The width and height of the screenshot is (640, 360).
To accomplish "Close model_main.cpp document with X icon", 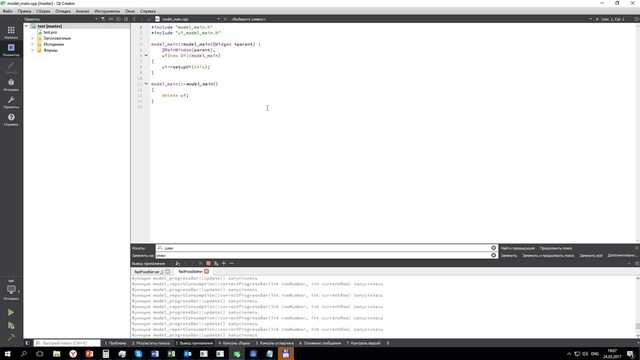I will 225,19.
